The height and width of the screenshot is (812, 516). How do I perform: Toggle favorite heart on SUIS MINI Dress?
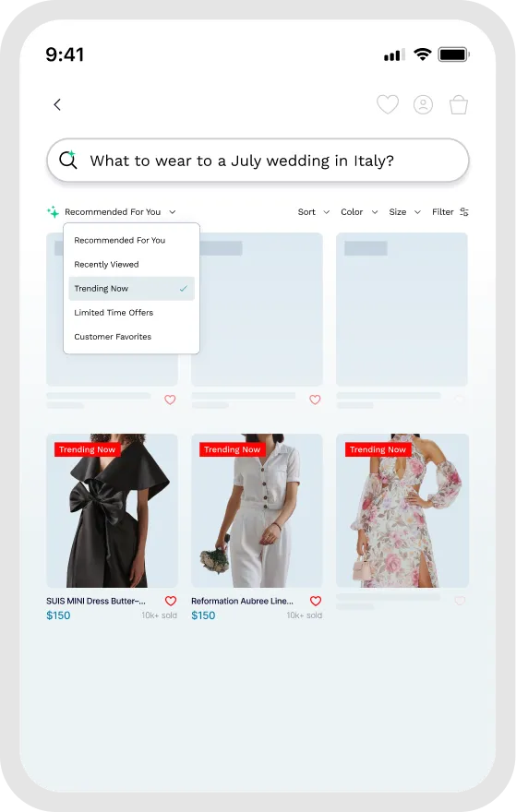(x=171, y=601)
